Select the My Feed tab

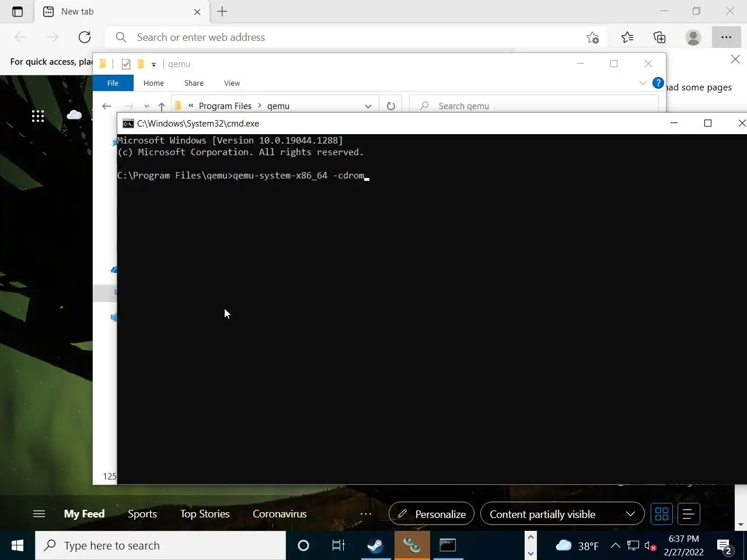84,514
